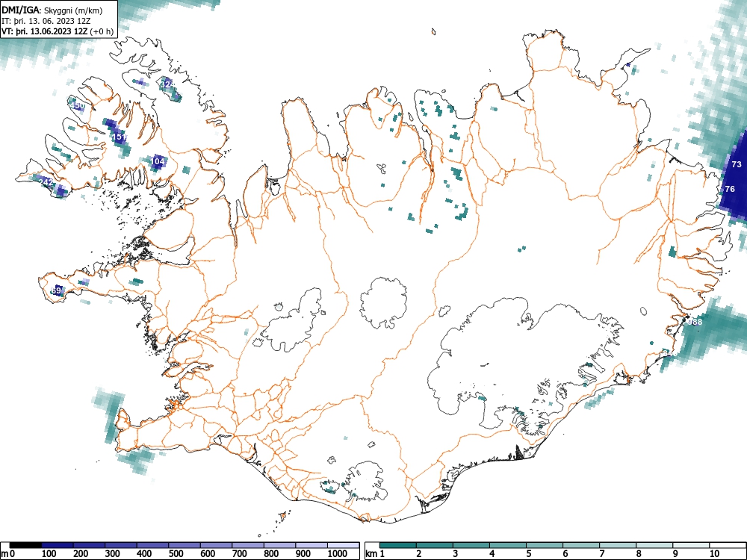
Task: Click the '500' tick label on metres legend
Action: (x=176, y=554)
